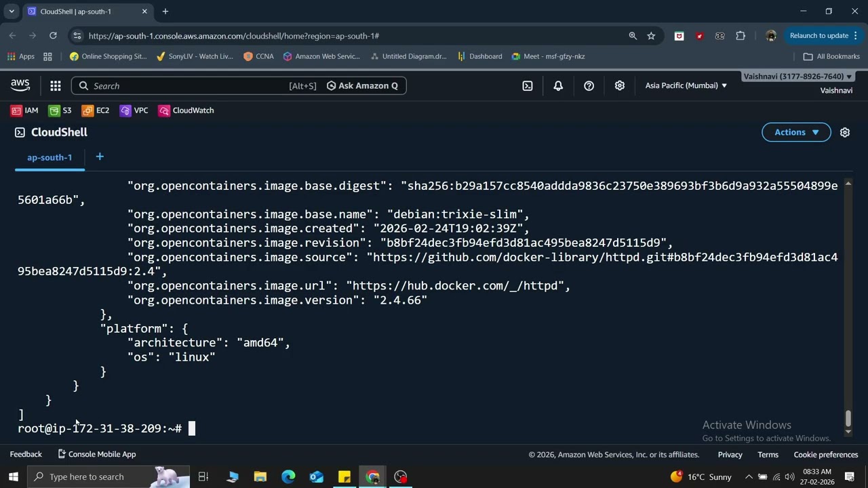Image resolution: width=868 pixels, height=488 pixels.
Task: Open VPC favorite shortcut
Action: coord(134,110)
